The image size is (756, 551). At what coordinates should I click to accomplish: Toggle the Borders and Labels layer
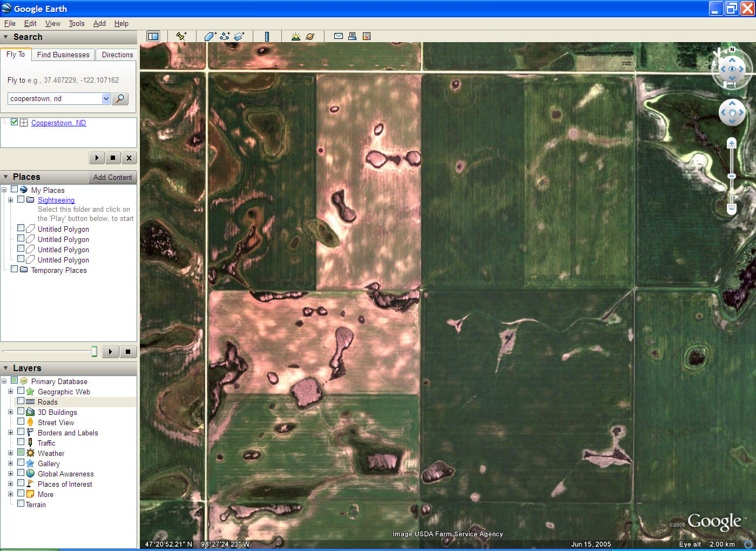pyautogui.click(x=21, y=432)
